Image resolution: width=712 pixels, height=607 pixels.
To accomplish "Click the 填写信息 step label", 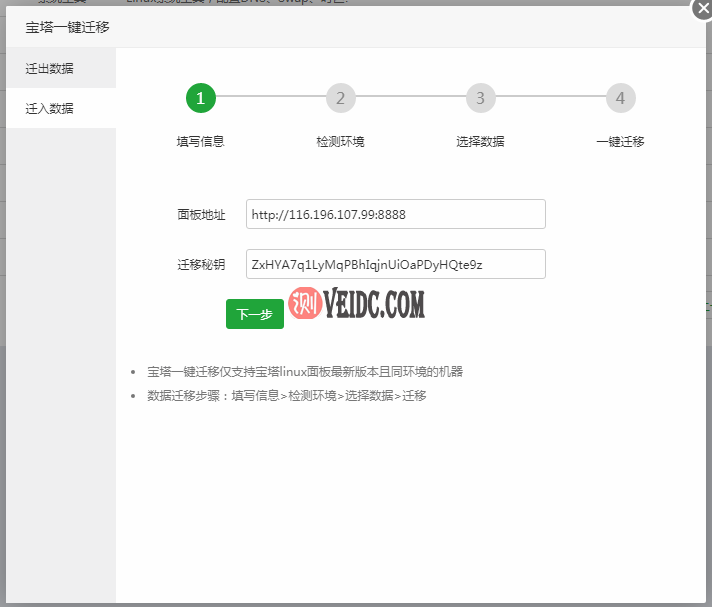I will click(201, 142).
